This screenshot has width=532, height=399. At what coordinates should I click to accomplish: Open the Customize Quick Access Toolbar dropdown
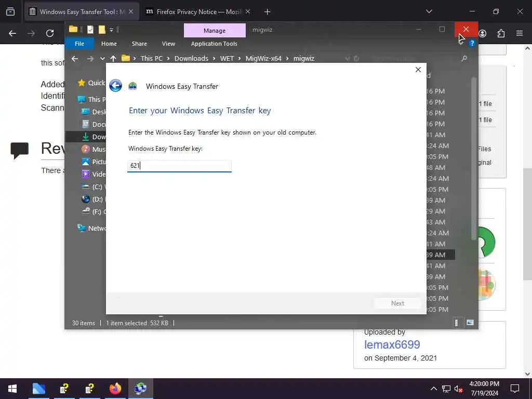pos(111,30)
